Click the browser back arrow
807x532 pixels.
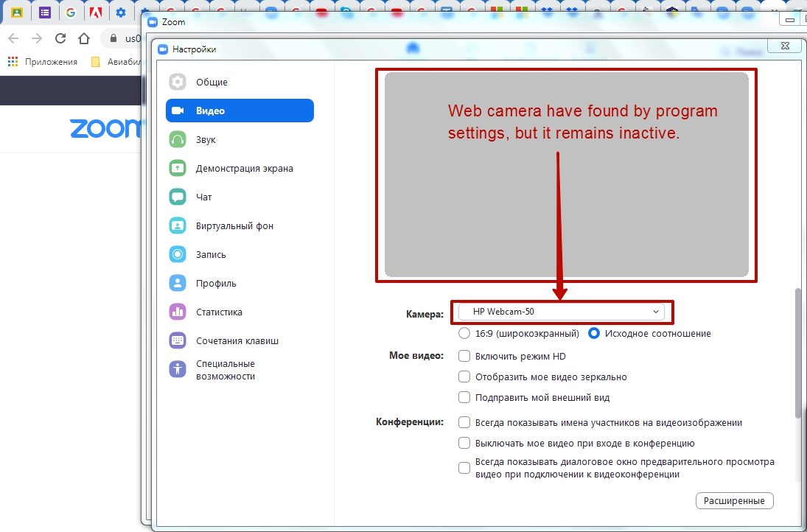click(13, 38)
